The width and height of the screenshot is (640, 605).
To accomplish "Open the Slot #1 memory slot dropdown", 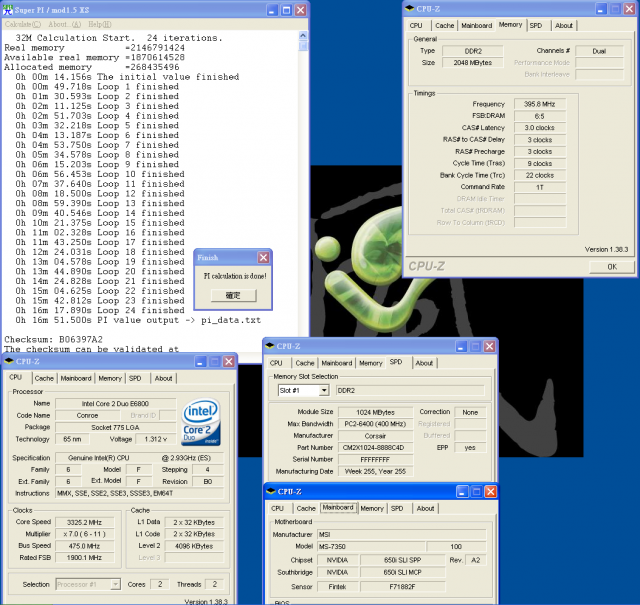I will point(324,391).
